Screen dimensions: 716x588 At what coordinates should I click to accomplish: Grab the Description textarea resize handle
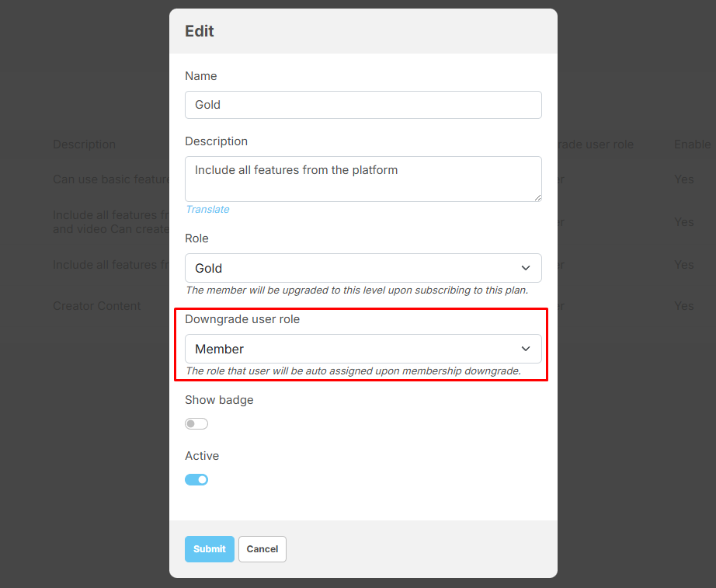(x=537, y=197)
